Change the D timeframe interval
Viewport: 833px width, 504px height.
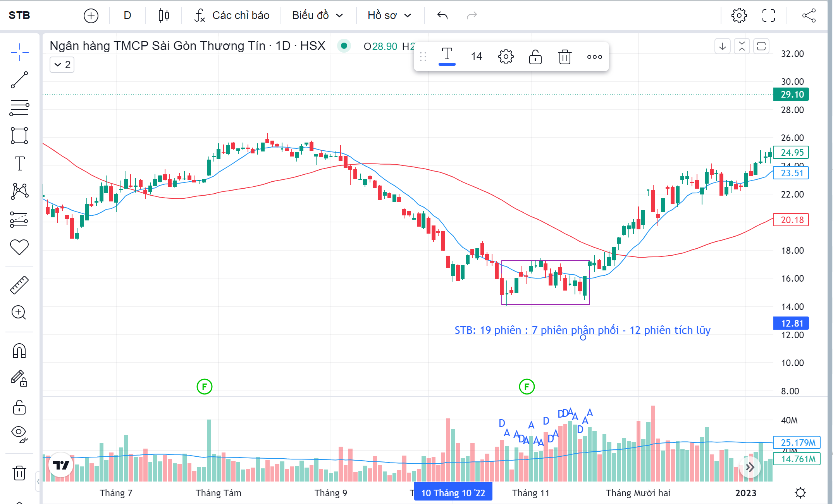[127, 15]
